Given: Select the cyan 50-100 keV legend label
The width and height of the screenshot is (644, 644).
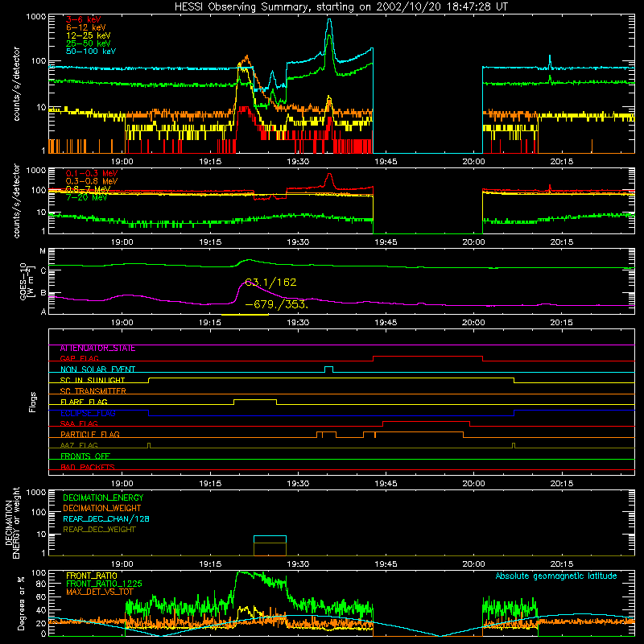Looking at the screenshot, I should (91, 52).
